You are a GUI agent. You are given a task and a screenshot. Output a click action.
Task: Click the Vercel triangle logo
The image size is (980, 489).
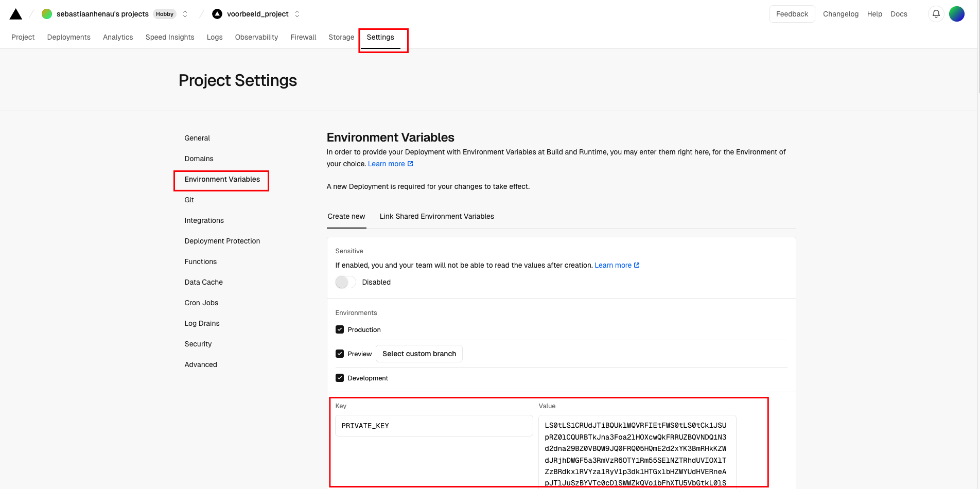point(16,14)
